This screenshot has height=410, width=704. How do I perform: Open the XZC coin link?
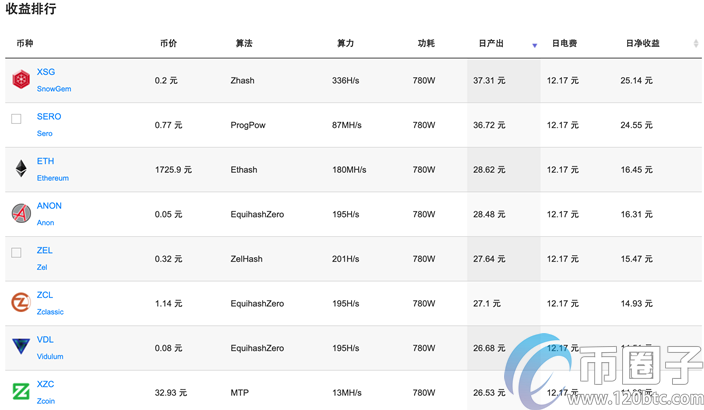point(46,384)
